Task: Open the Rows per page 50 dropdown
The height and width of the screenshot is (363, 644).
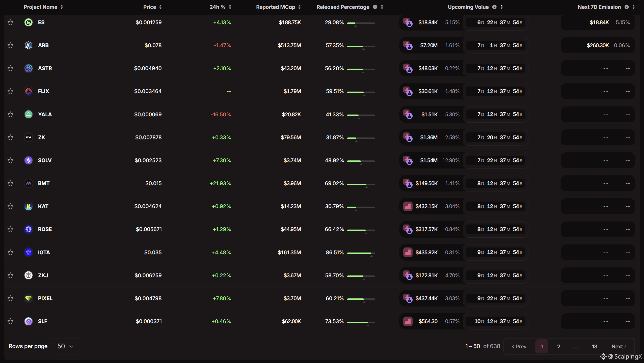Action: click(x=66, y=346)
